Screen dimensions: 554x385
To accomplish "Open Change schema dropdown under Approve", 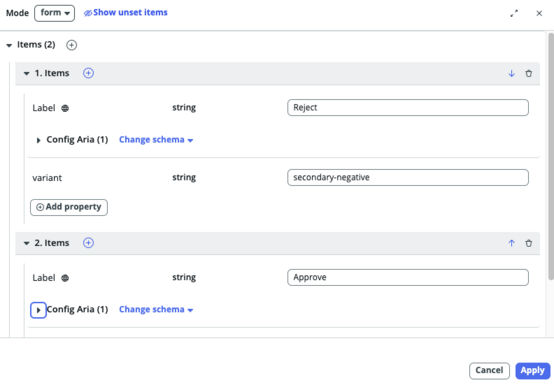I will click(156, 310).
